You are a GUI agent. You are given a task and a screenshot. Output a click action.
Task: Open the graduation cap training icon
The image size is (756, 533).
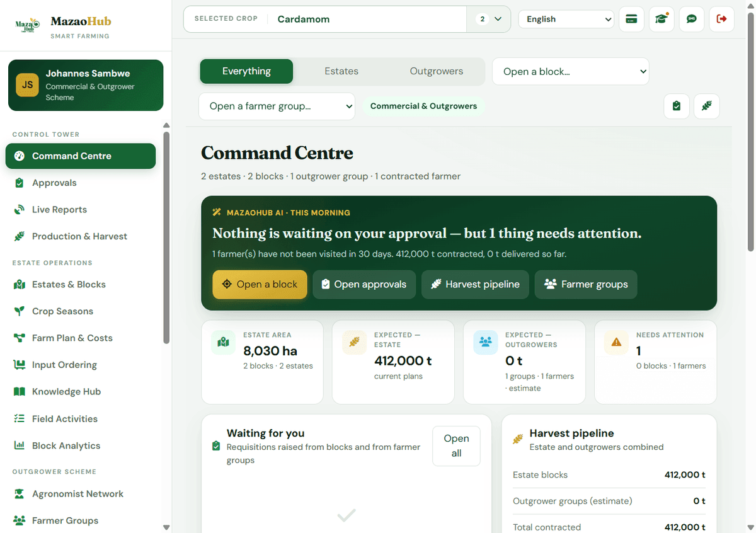(661, 19)
